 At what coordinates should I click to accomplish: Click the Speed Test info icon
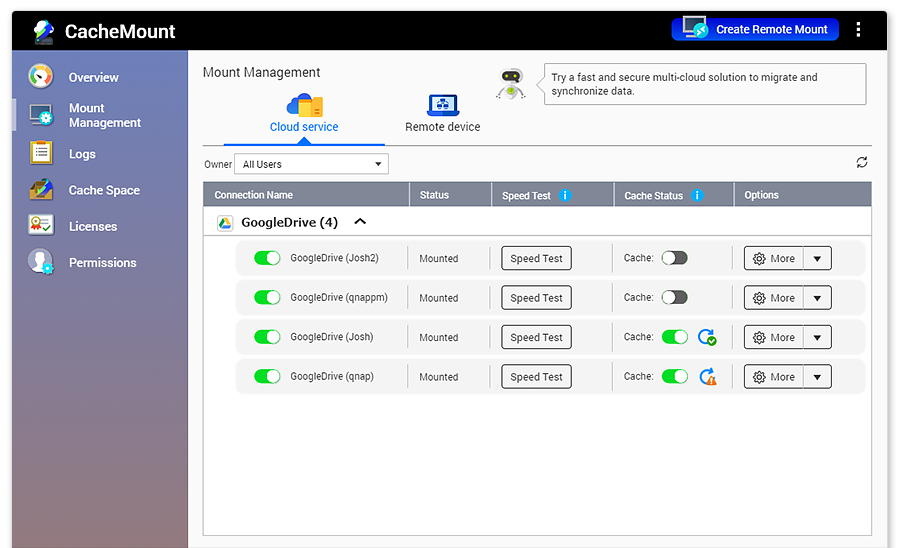coord(565,196)
